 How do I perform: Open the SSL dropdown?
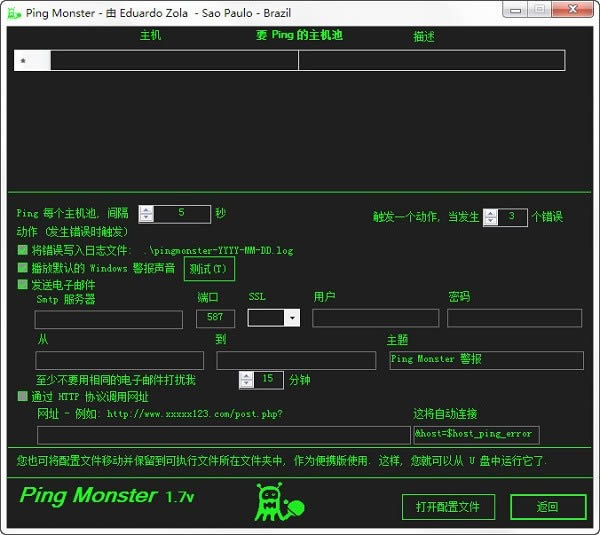point(292,318)
